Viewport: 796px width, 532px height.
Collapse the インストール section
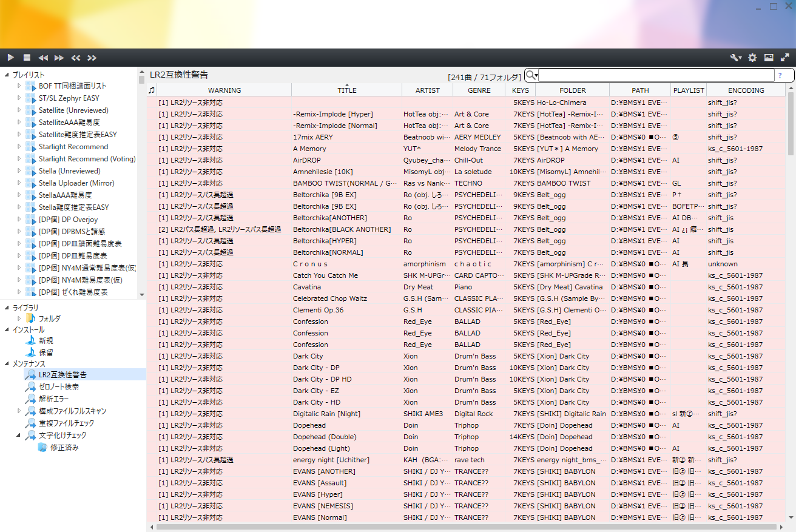pyautogui.click(x=7, y=329)
